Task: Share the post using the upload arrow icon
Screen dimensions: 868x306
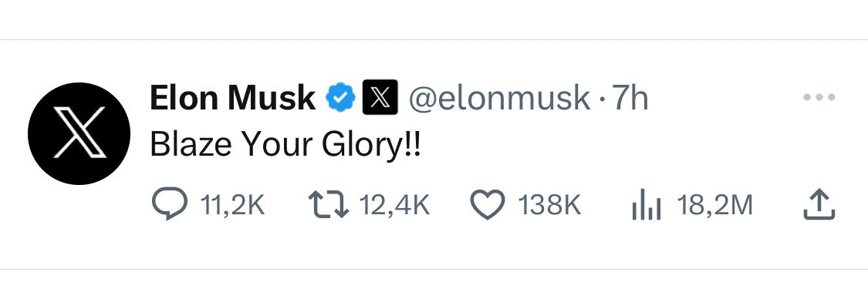Action: pyautogui.click(x=819, y=205)
